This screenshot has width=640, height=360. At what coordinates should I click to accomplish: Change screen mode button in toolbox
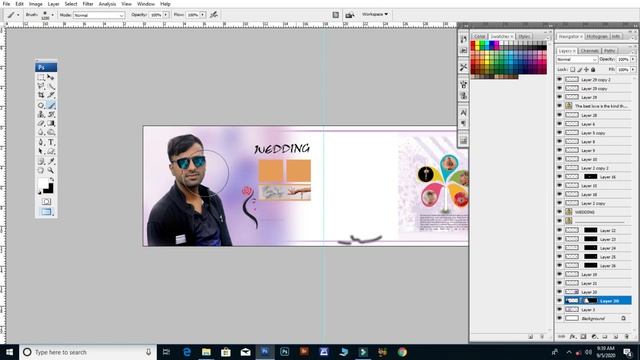46,212
